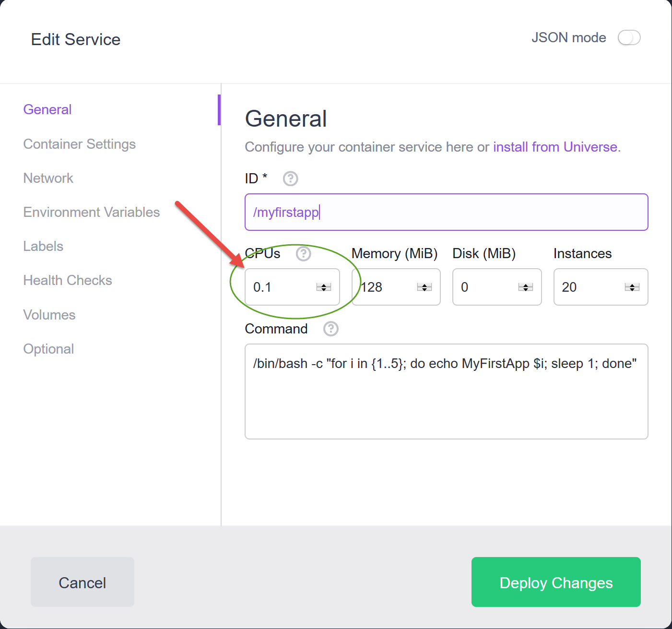Screen dimensions: 672x629
Task: Go to the Network section
Action: click(48, 178)
